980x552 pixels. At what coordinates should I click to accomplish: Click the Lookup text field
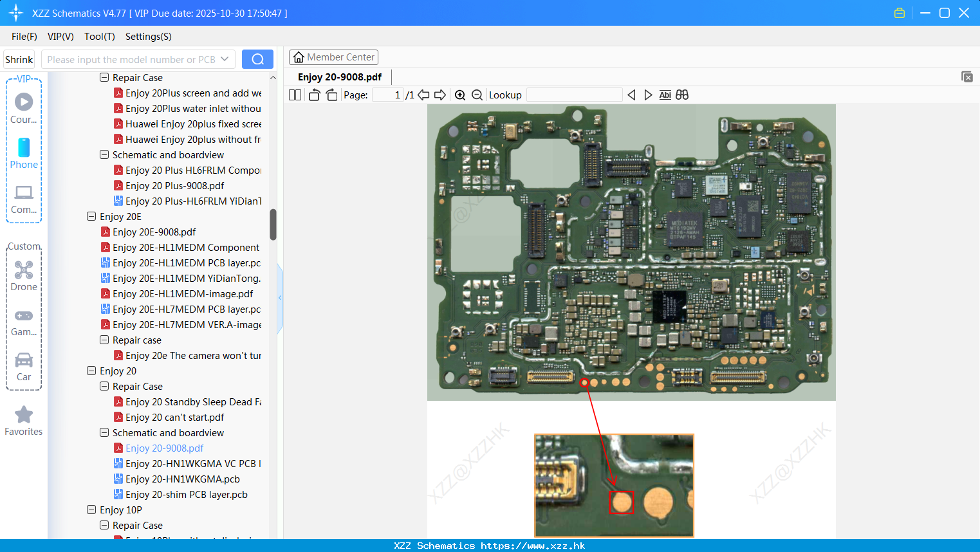(574, 95)
